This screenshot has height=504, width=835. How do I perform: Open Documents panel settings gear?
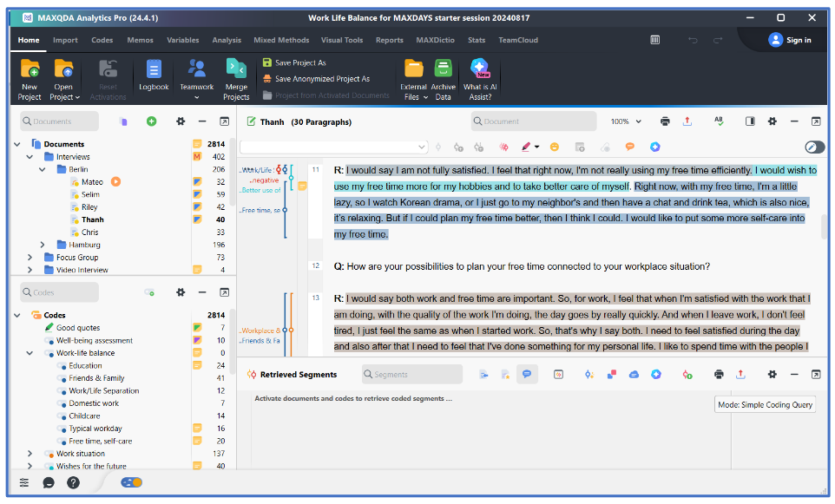[x=181, y=121]
